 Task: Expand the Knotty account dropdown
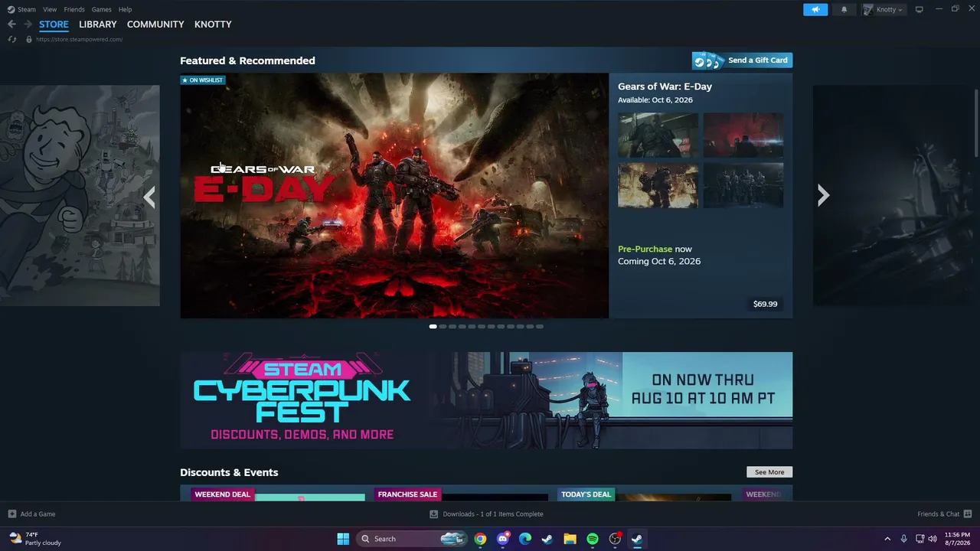(884, 9)
